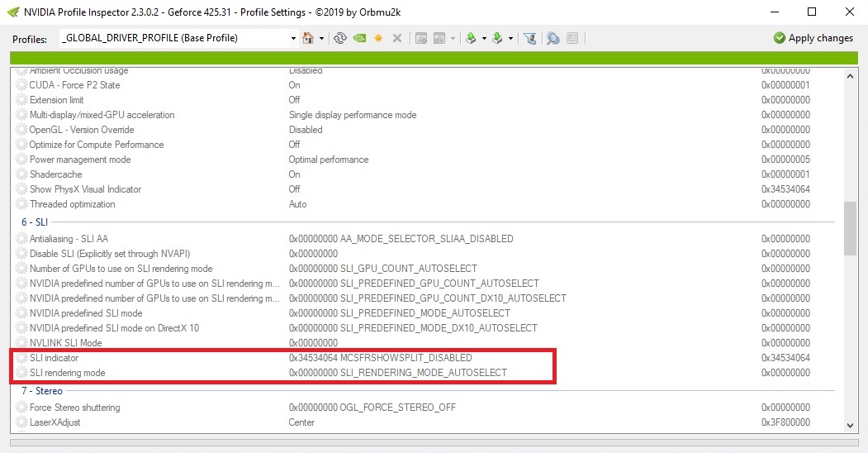Click the Auto value for Threaded optimization
The width and height of the screenshot is (868, 453).
(297, 204)
